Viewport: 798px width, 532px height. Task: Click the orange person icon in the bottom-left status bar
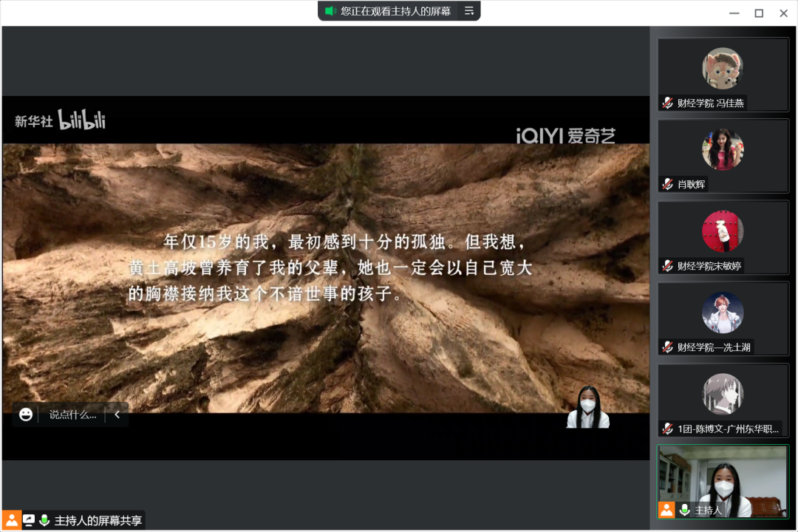pos(11,520)
